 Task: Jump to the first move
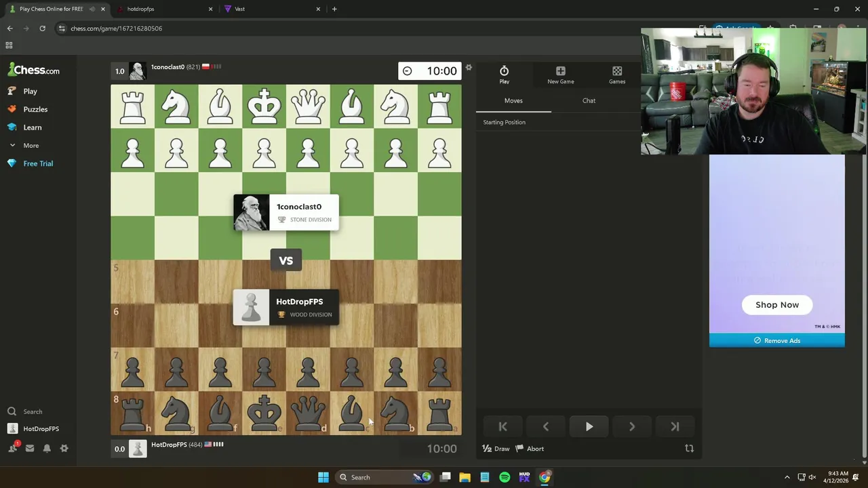pos(502,427)
